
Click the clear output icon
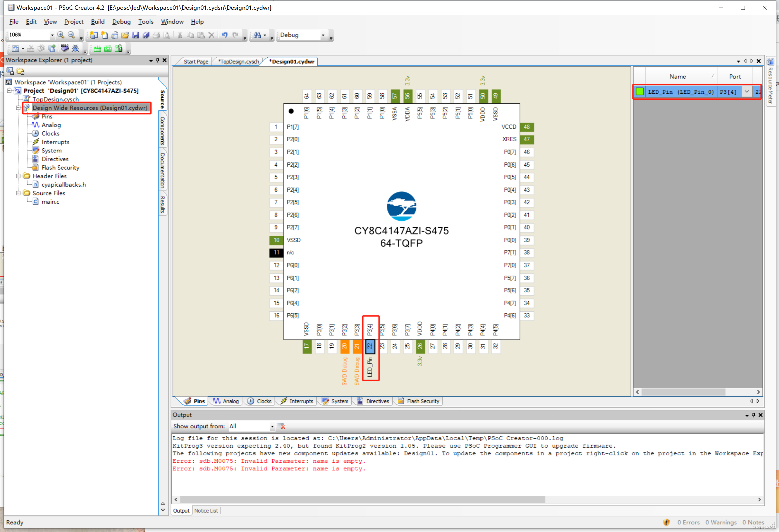pyautogui.click(x=281, y=426)
